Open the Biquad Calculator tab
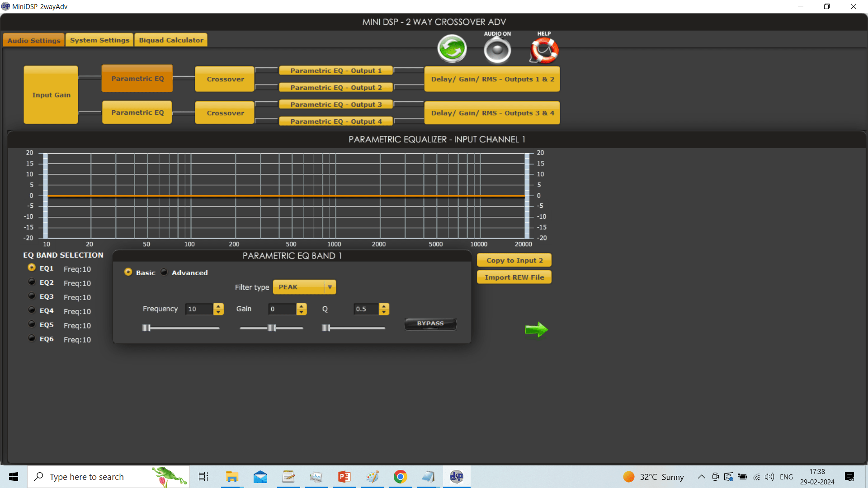868x488 pixels. point(171,40)
